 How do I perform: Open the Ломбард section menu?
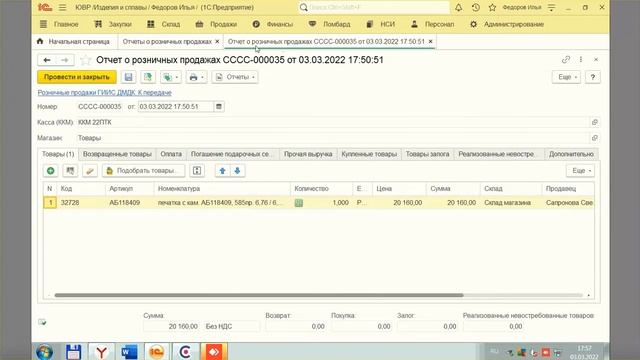pyautogui.click(x=329, y=24)
